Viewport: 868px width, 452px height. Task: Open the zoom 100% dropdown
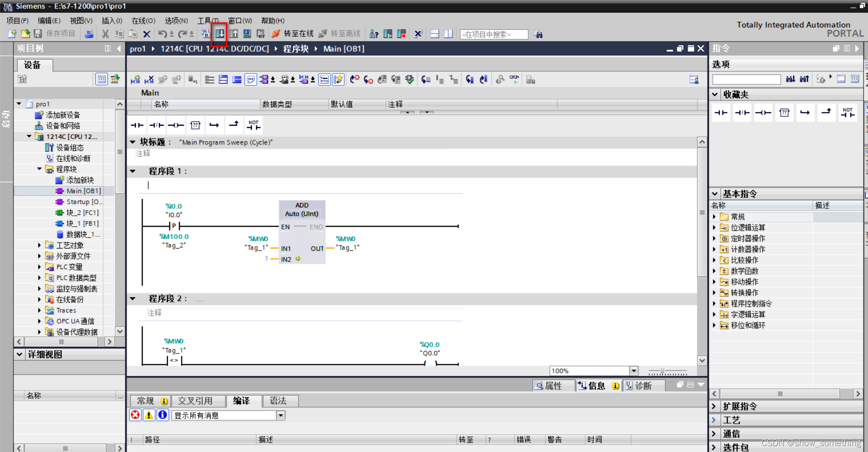pyautogui.click(x=634, y=371)
